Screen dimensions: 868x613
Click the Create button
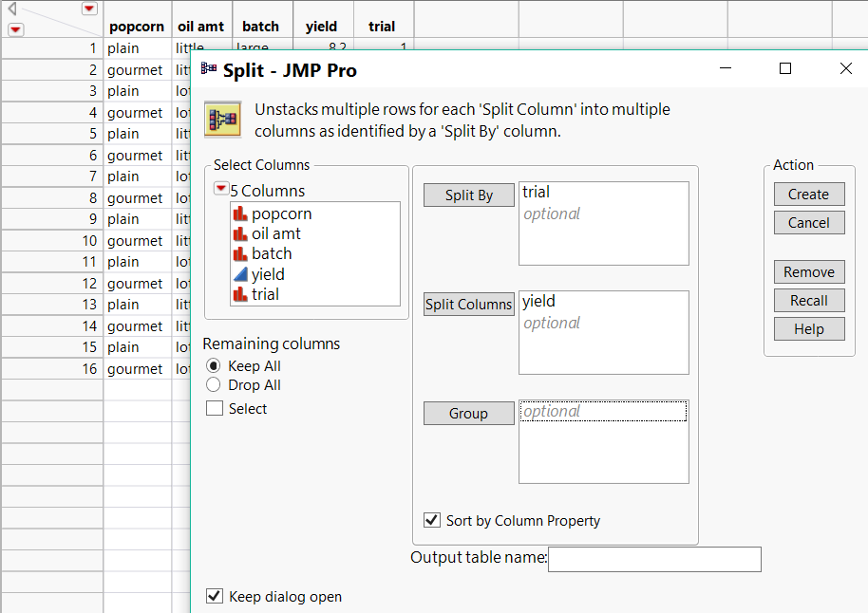tap(808, 195)
